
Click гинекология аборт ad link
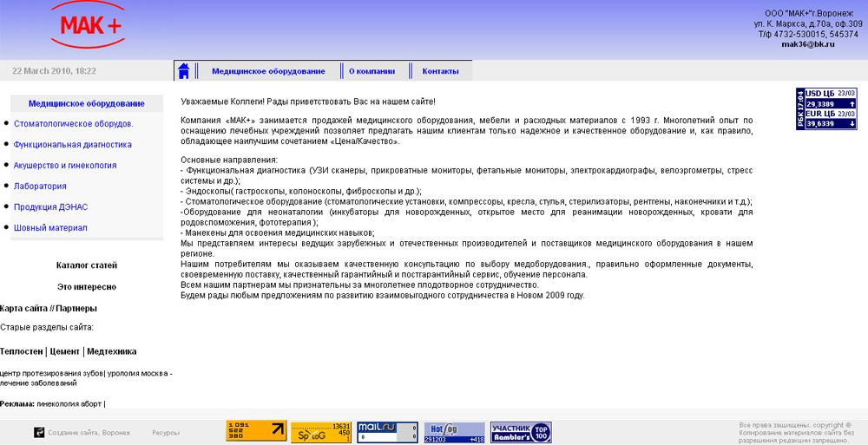69,404
